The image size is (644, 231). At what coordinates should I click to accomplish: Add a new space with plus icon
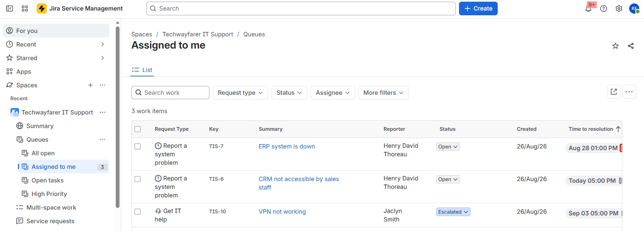[x=90, y=85]
